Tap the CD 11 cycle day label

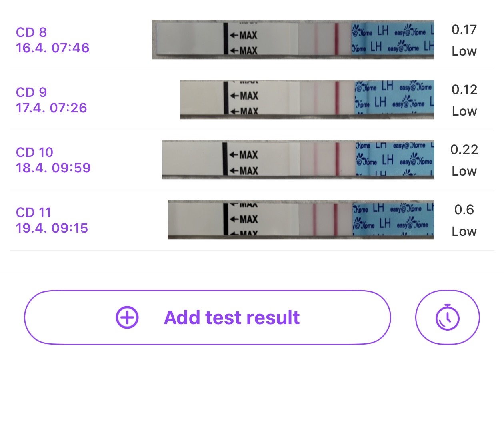coord(34,212)
